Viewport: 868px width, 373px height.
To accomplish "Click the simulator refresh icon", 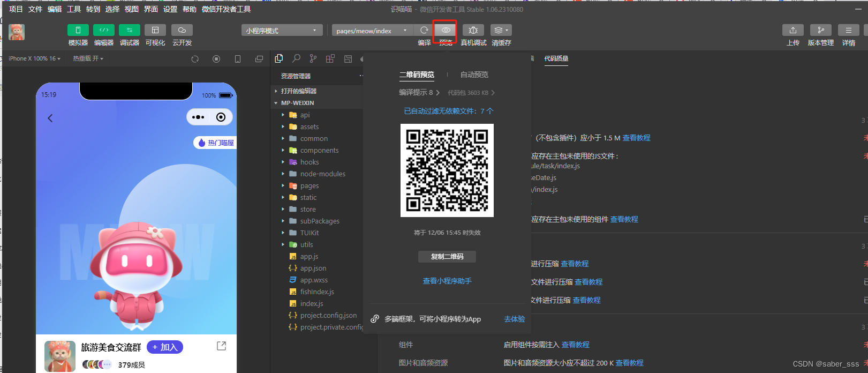I will click(x=195, y=59).
